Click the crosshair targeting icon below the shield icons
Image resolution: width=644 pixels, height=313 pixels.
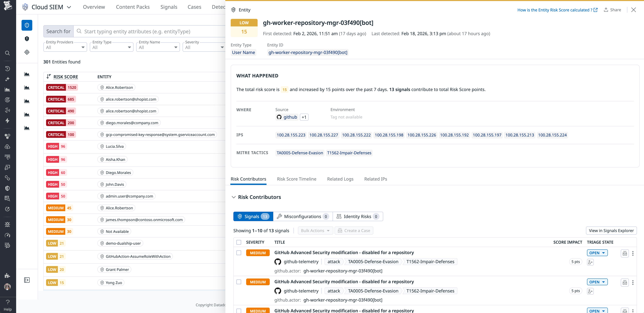pyautogui.click(x=27, y=52)
